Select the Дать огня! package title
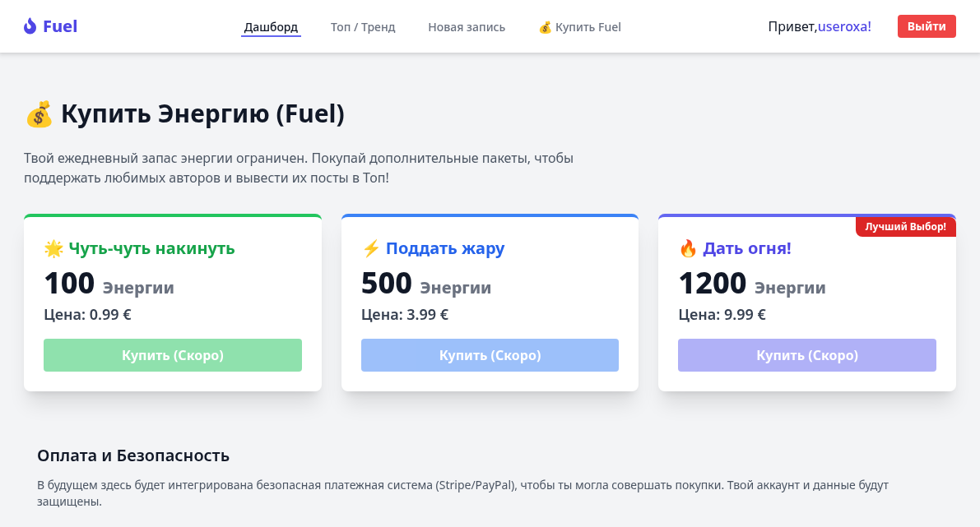This screenshot has width=980, height=527. coord(747,248)
